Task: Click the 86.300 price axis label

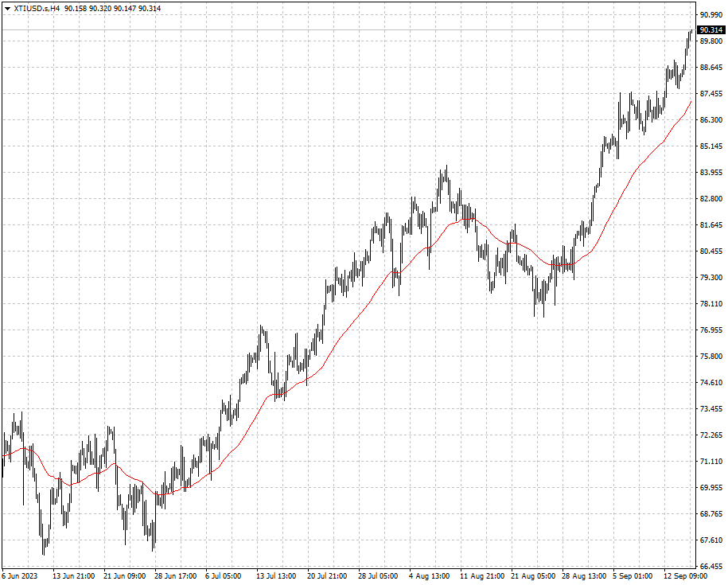Action: click(x=710, y=120)
